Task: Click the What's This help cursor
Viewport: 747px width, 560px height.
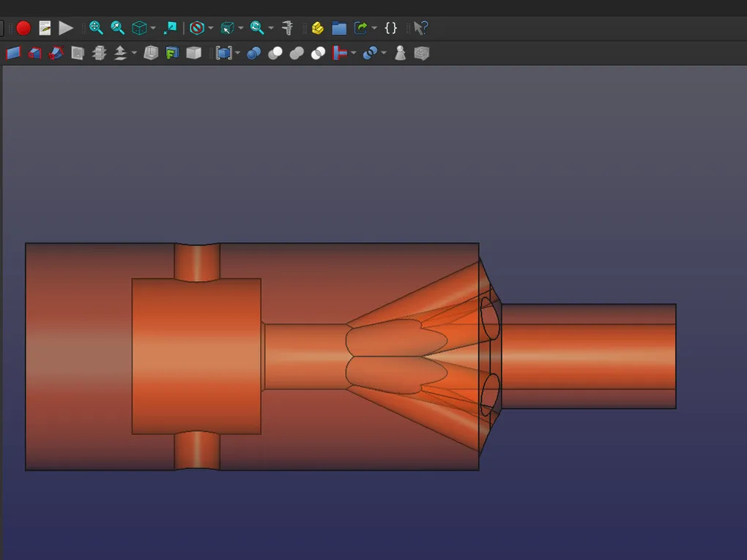Action: point(420,28)
